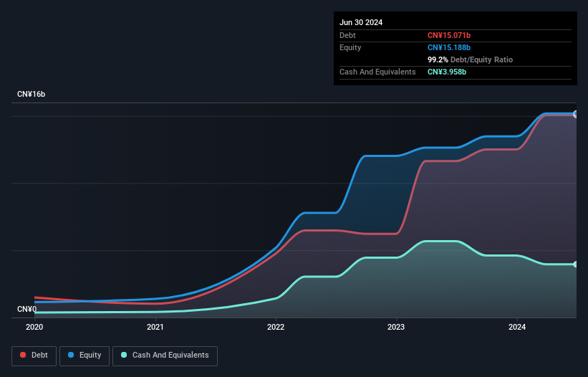Select the Cash And Equivalents endpoint marker

tap(576, 264)
